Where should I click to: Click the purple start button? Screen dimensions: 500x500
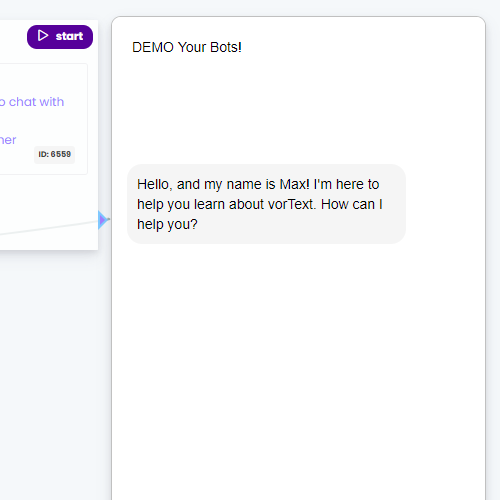60,37
